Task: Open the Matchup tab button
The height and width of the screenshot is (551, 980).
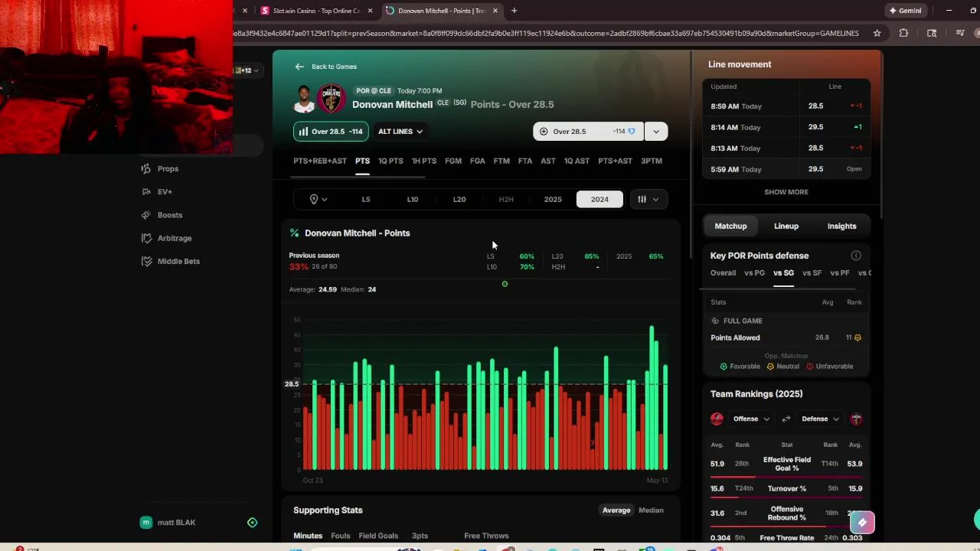Action: point(730,226)
